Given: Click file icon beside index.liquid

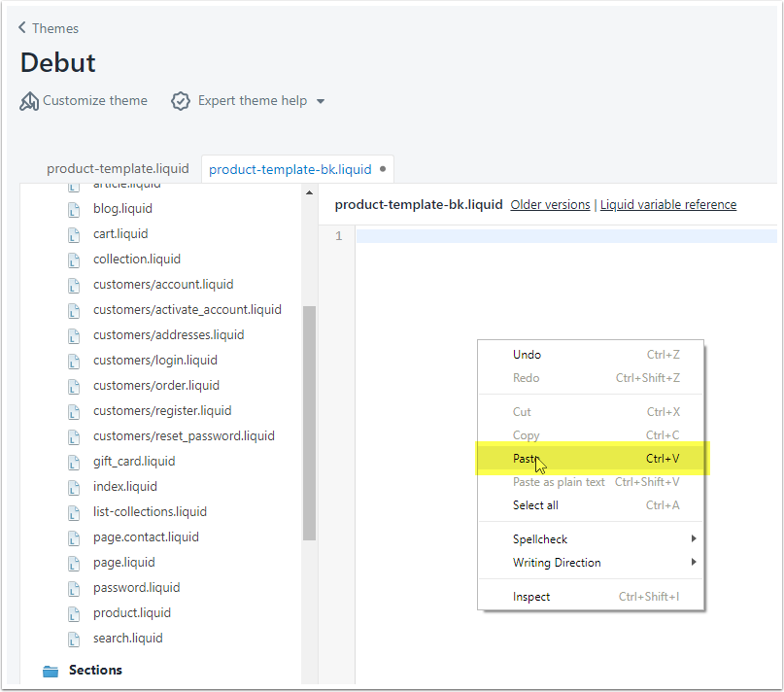Looking at the screenshot, I should 74,487.
